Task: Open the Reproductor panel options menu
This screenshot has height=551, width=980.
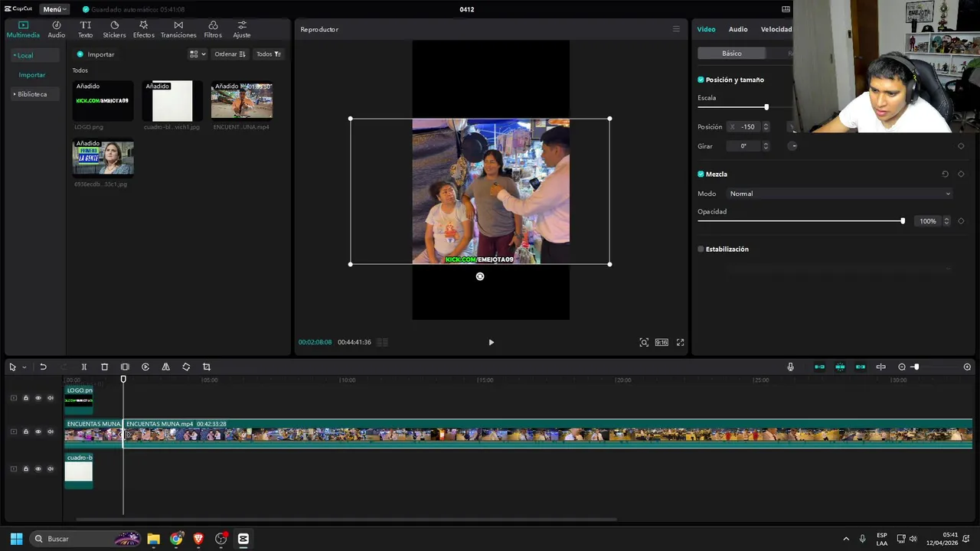Action: 676,29
